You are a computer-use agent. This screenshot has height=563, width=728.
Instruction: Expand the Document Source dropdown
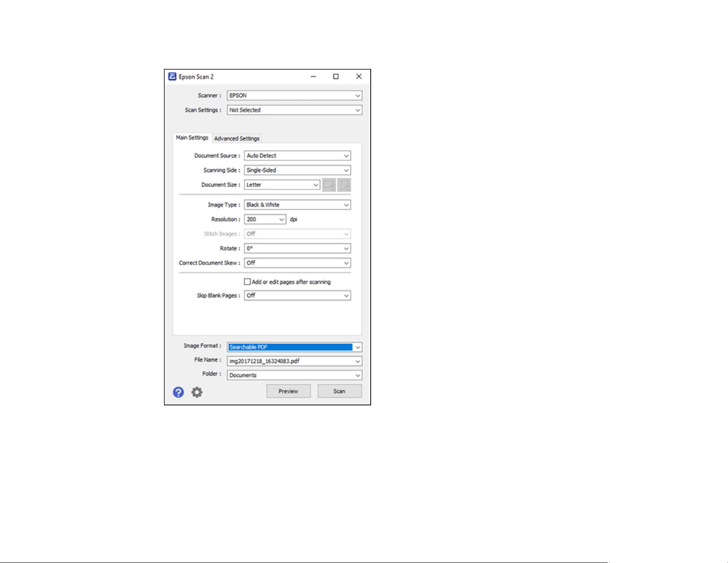click(x=297, y=156)
